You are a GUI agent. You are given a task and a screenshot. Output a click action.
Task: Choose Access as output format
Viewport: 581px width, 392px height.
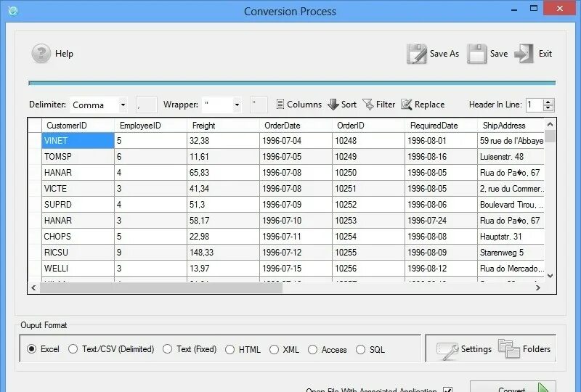tap(313, 350)
